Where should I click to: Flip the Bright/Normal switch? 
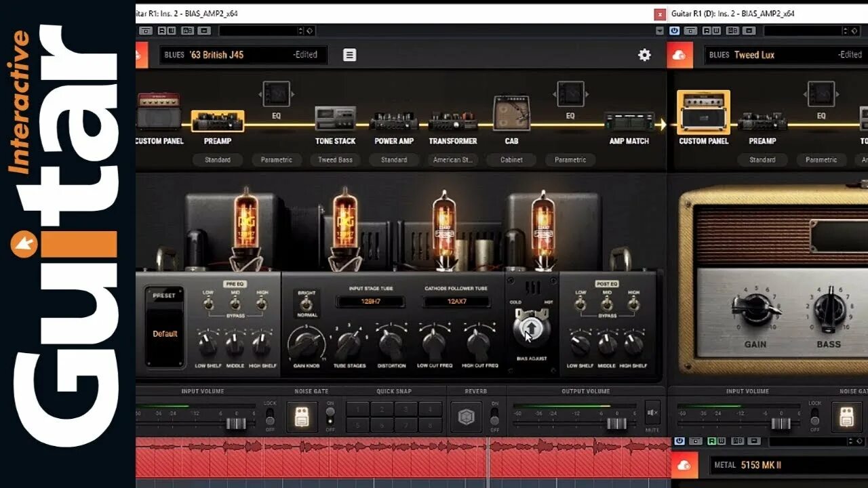tap(306, 304)
